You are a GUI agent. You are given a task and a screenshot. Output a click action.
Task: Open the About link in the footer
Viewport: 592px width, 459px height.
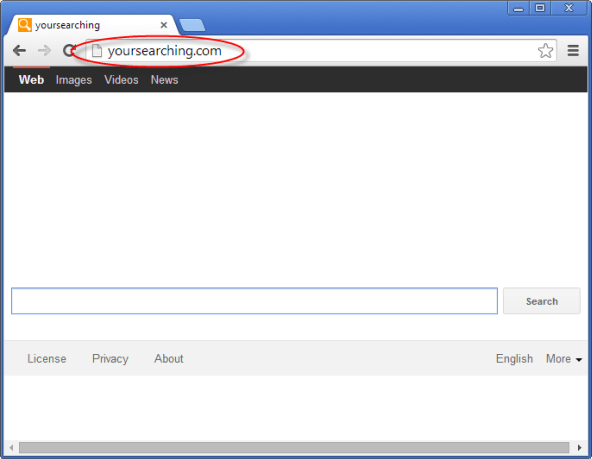point(169,359)
